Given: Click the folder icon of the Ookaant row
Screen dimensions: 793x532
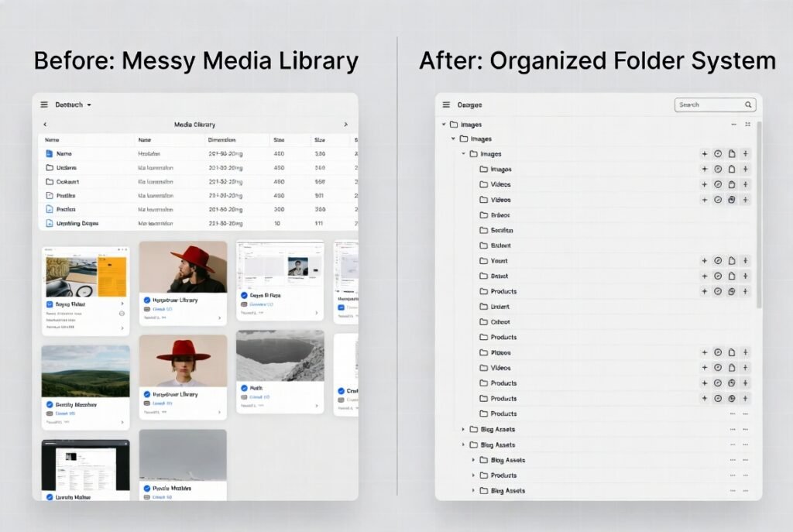Looking at the screenshot, I should (50, 181).
